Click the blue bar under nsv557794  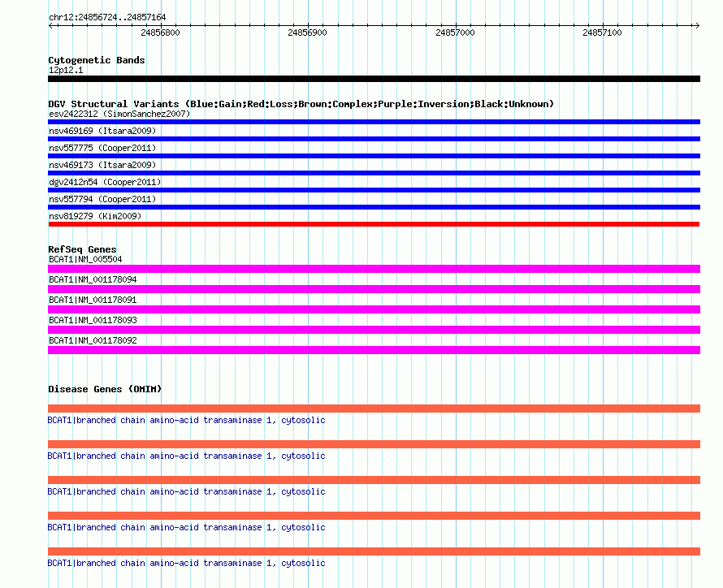(374, 207)
